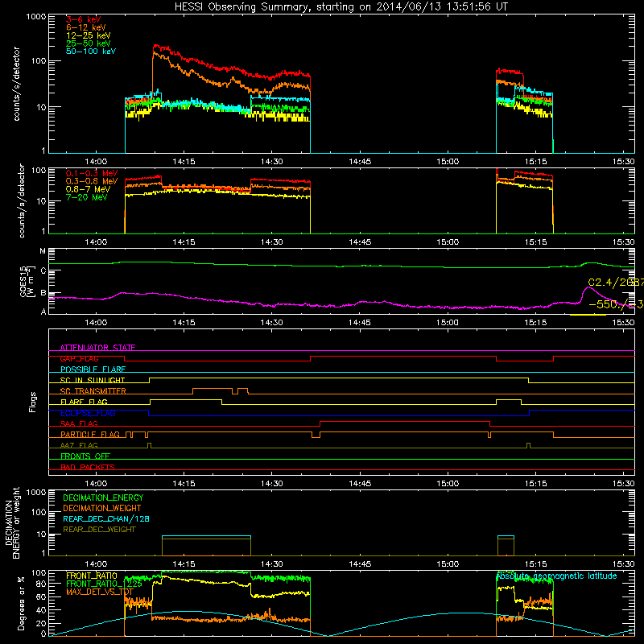Click the "0.8-7 MeV" legend label

click(88, 189)
